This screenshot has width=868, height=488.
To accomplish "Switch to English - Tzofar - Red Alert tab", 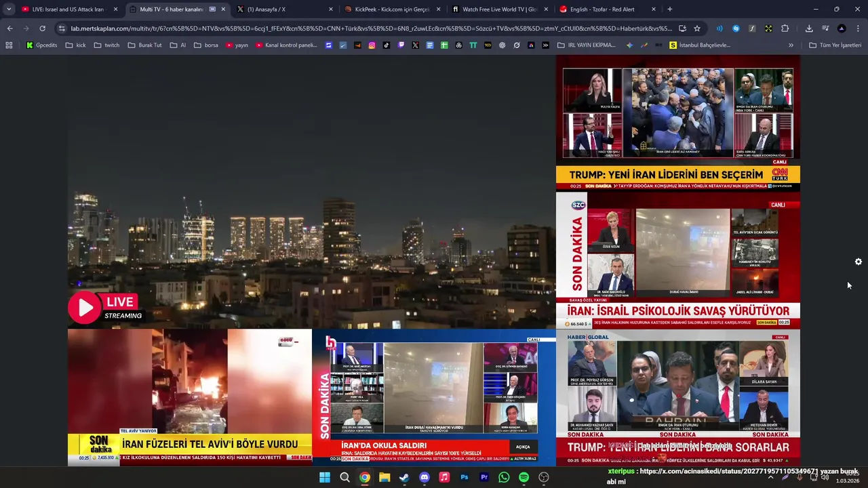I will click(606, 9).
